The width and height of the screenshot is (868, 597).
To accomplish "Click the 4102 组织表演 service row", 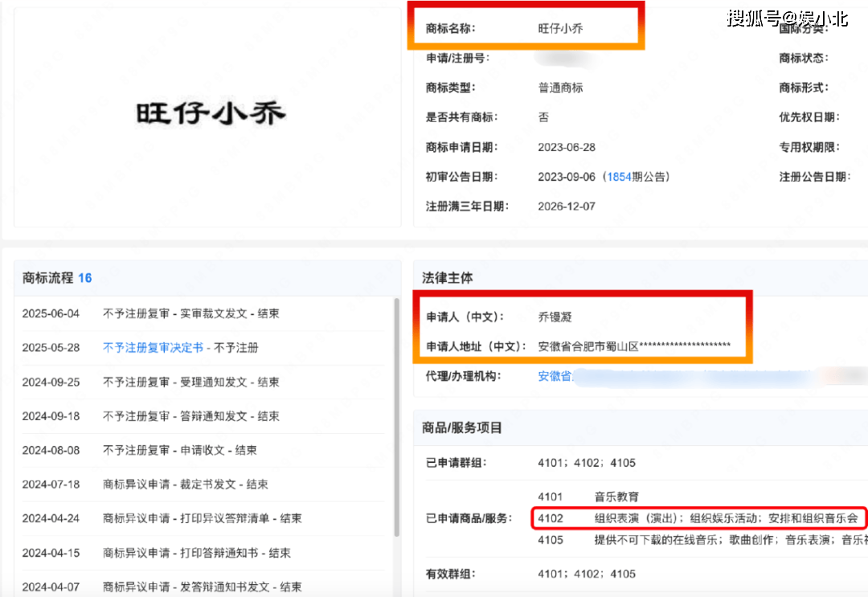I will click(698, 518).
